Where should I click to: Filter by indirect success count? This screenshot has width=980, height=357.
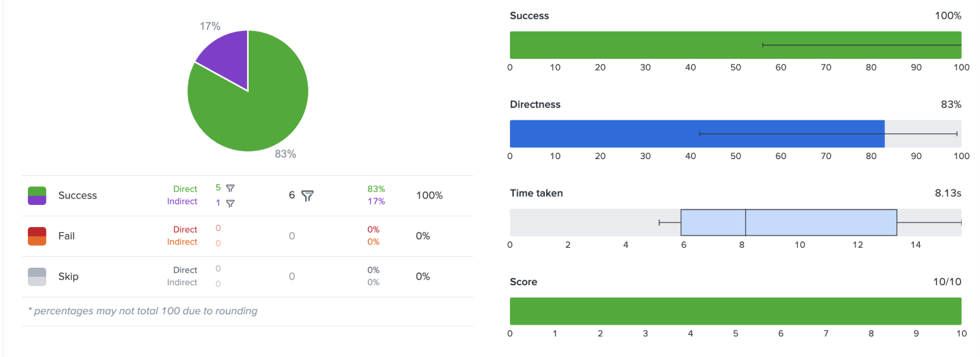pos(230,203)
